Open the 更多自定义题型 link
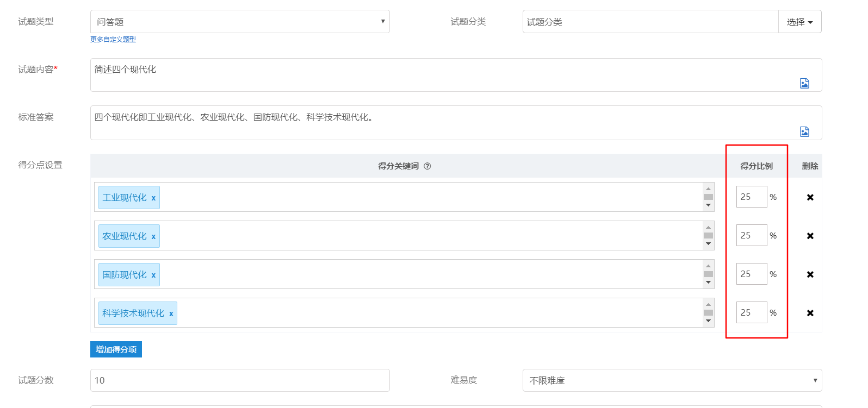This screenshot has width=868, height=408. [113, 40]
